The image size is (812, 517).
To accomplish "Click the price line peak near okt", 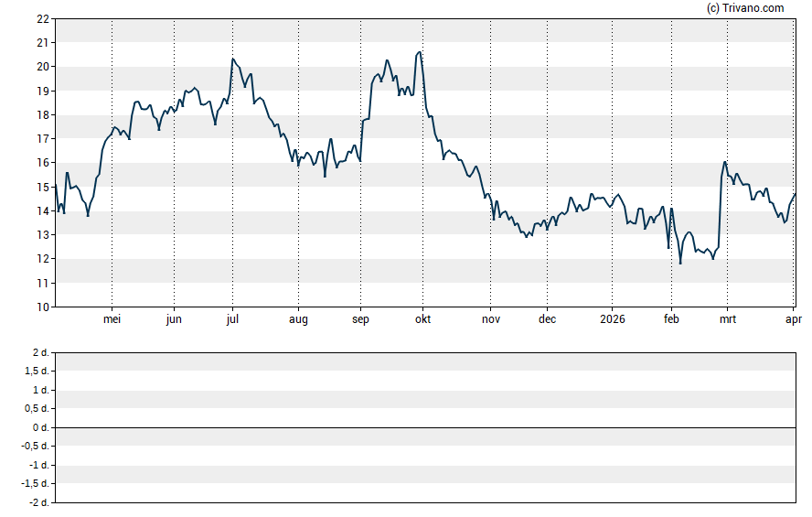I will pyautogui.click(x=419, y=52).
